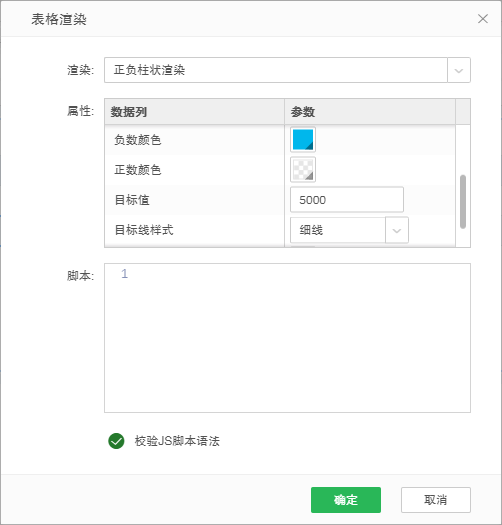Click inside the 脚本 script editor area
The image size is (502, 525).
[287, 338]
